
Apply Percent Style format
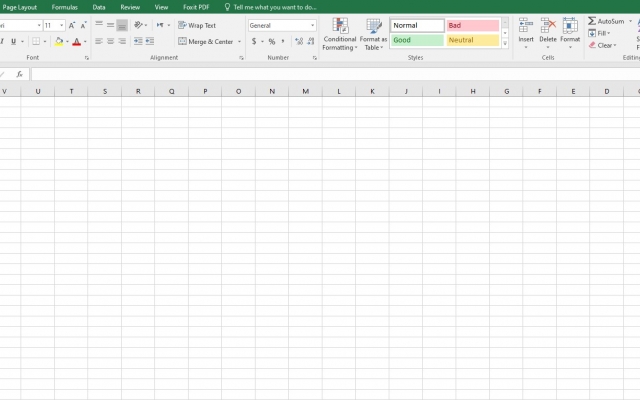pyautogui.click(x=272, y=41)
